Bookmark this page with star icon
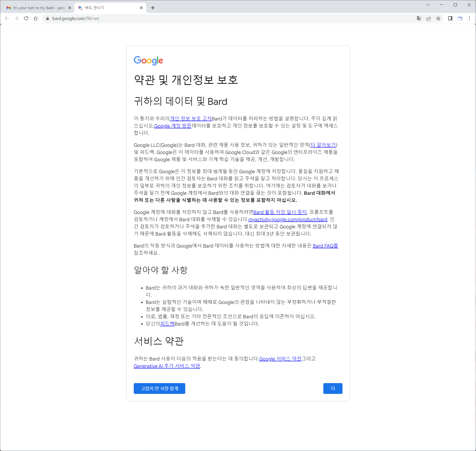This screenshot has height=451, width=476. (438, 18)
